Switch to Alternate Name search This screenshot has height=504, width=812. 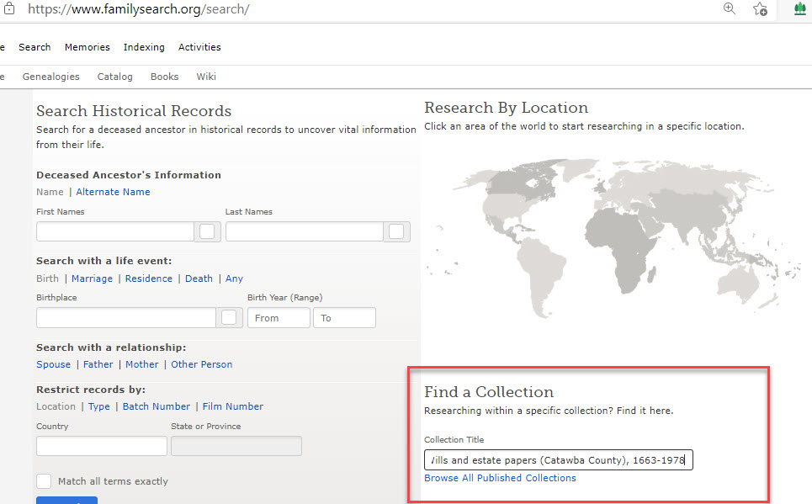(x=113, y=192)
